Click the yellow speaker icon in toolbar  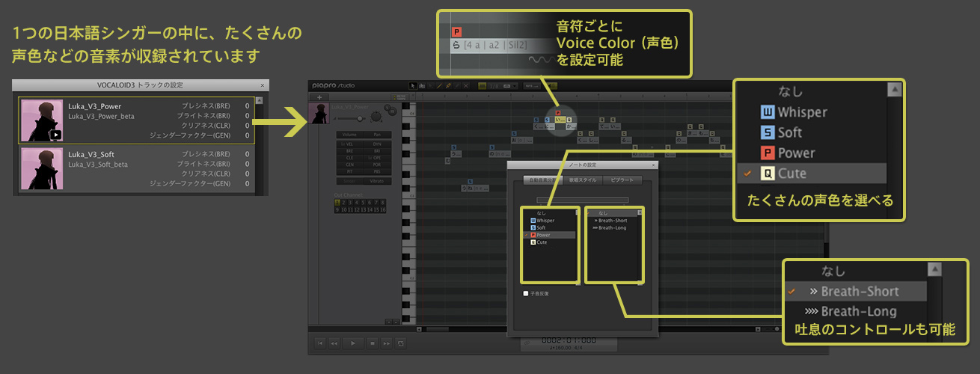552,86
